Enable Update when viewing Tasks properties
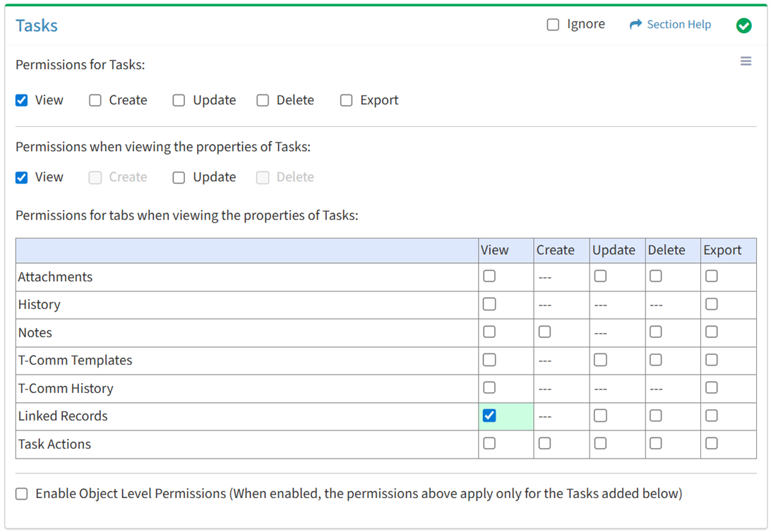771x532 pixels. click(x=179, y=177)
